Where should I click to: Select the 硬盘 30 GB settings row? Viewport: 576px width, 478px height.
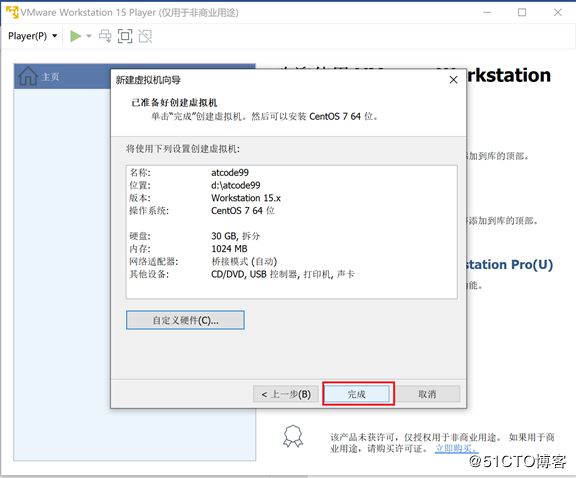point(291,236)
